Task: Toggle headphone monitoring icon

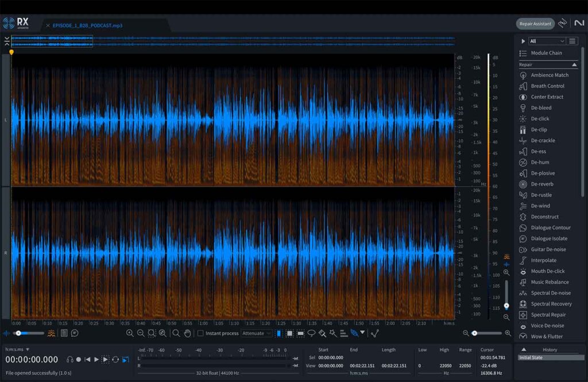Action: (x=69, y=360)
